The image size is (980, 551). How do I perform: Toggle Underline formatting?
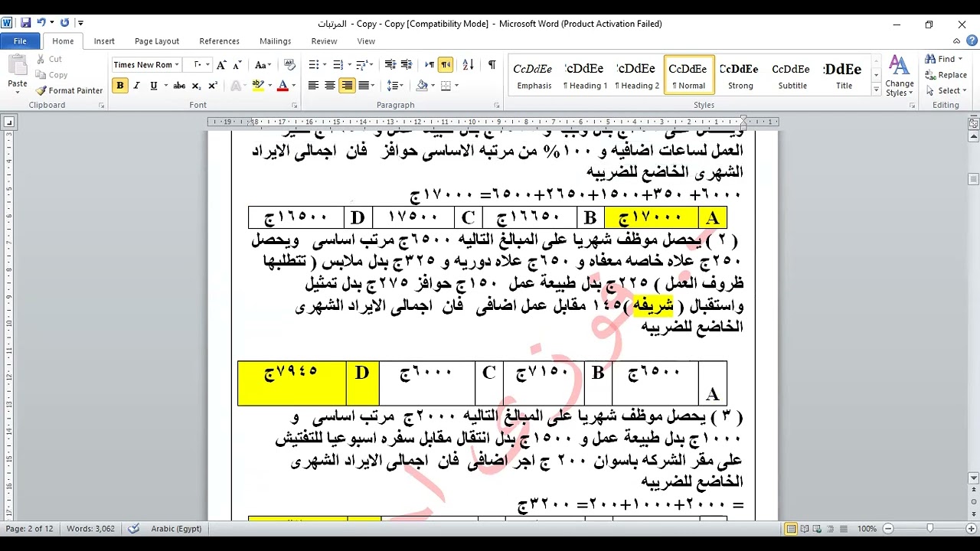154,86
